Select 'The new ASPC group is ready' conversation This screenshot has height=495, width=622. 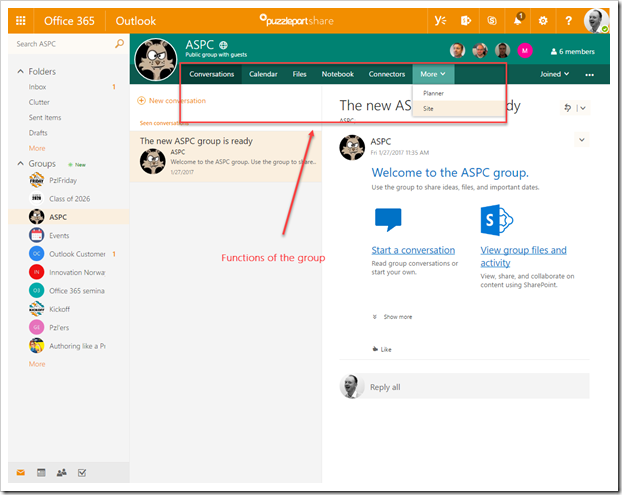point(226,157)
